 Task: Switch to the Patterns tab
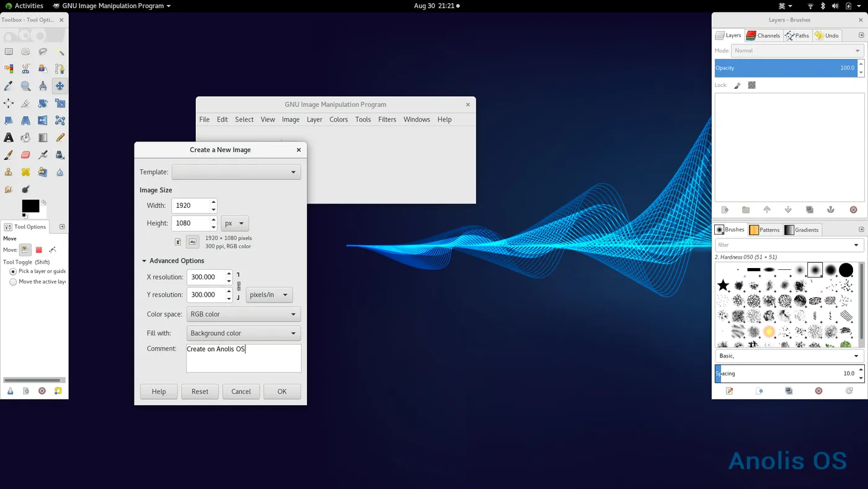click(764, 230)
